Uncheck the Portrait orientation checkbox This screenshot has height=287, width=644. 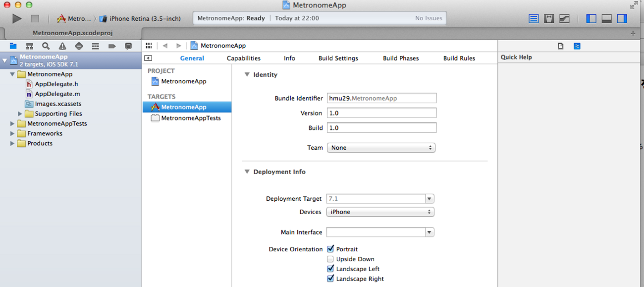click(330, 249)
